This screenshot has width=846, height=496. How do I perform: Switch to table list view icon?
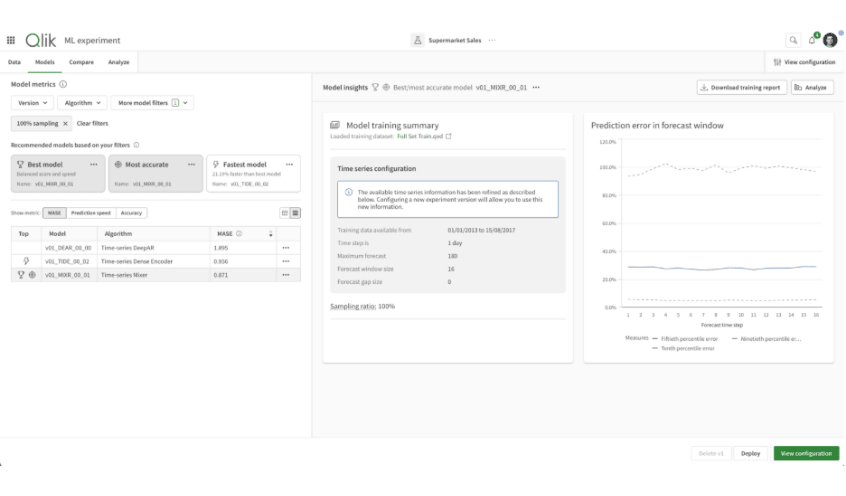click(x=295, y=213)
